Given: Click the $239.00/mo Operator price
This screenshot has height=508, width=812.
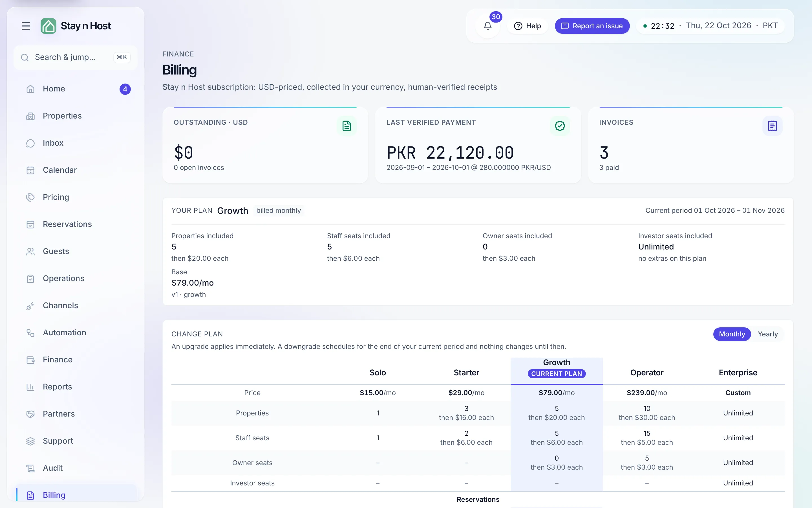Looking at the screenshot, I should (646, 393).
